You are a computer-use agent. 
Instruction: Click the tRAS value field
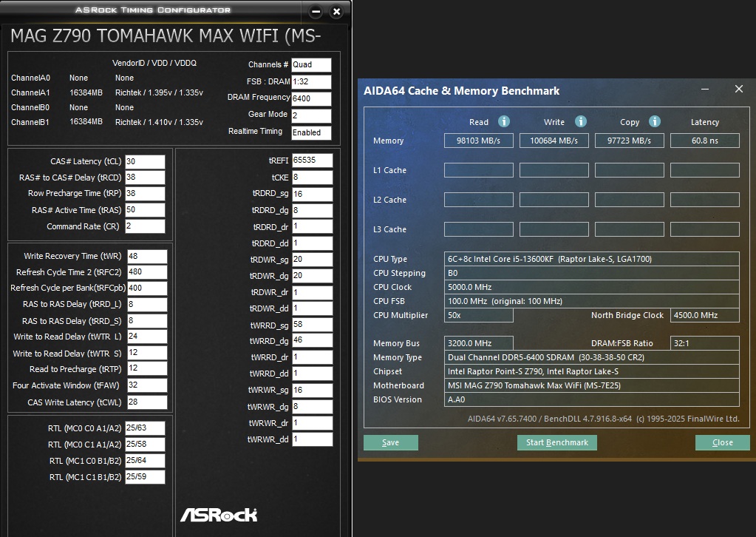tap(145, 210)
